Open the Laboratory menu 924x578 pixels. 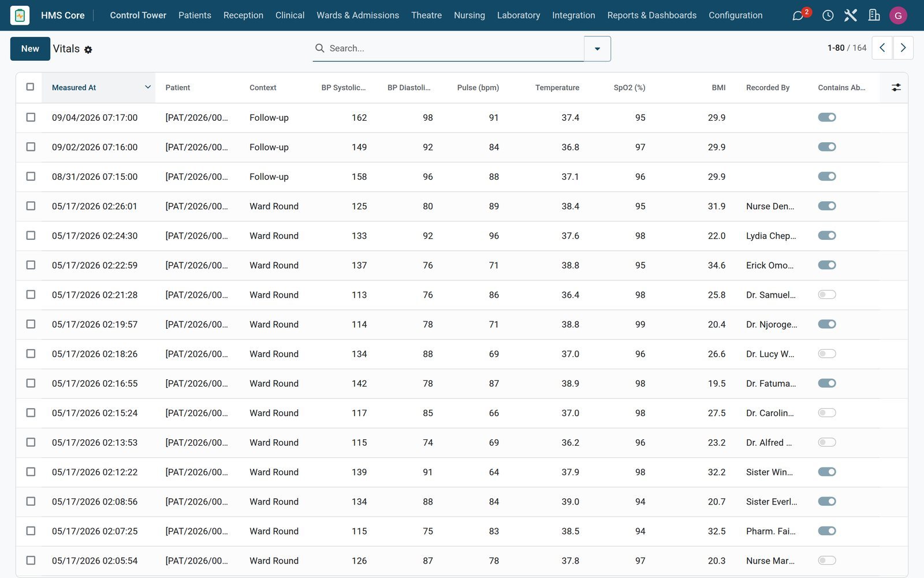[518, 15]
